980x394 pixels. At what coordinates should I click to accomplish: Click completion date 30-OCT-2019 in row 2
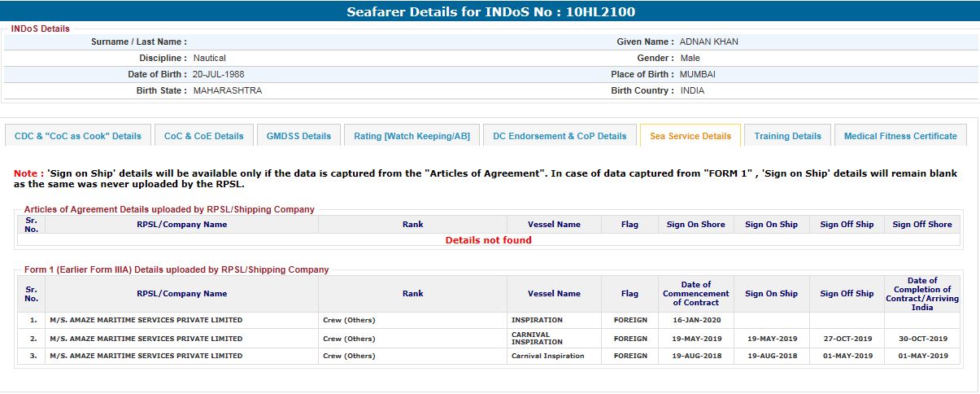pos(922,339)
